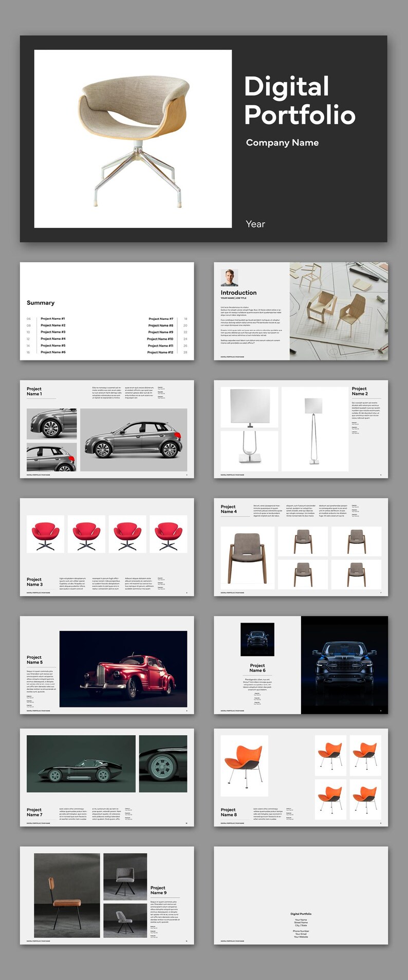Select the large brown wooden-leg chair image

pyautogui.click(x=248, y=557)
